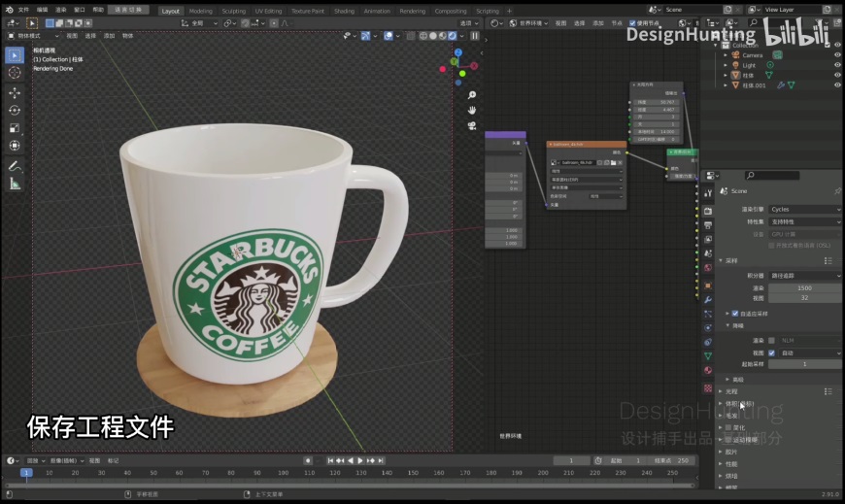Toggle the 自适应采样 checkbox
Image resolution: width=845 pixels, height=504 pixels.
click(x=735, y=314)
